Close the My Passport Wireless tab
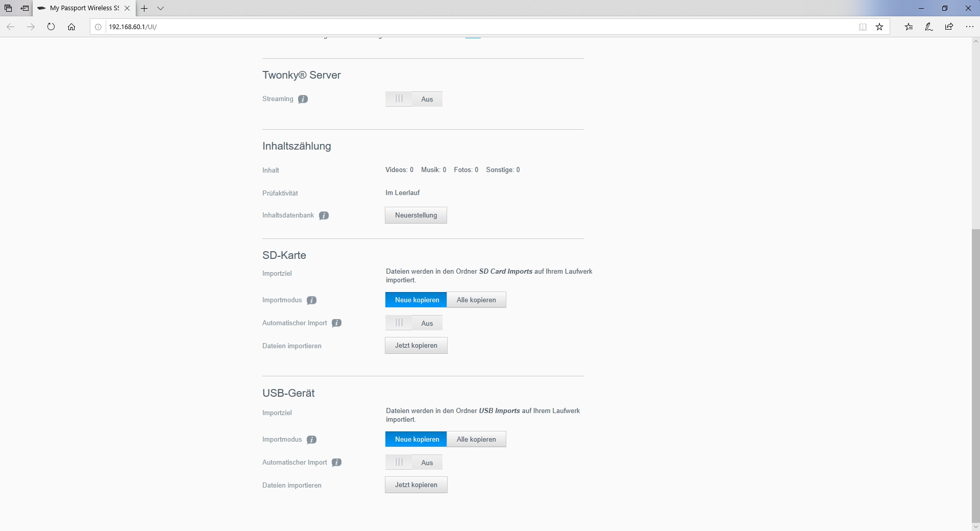980x531 pixels. point(127,8)
